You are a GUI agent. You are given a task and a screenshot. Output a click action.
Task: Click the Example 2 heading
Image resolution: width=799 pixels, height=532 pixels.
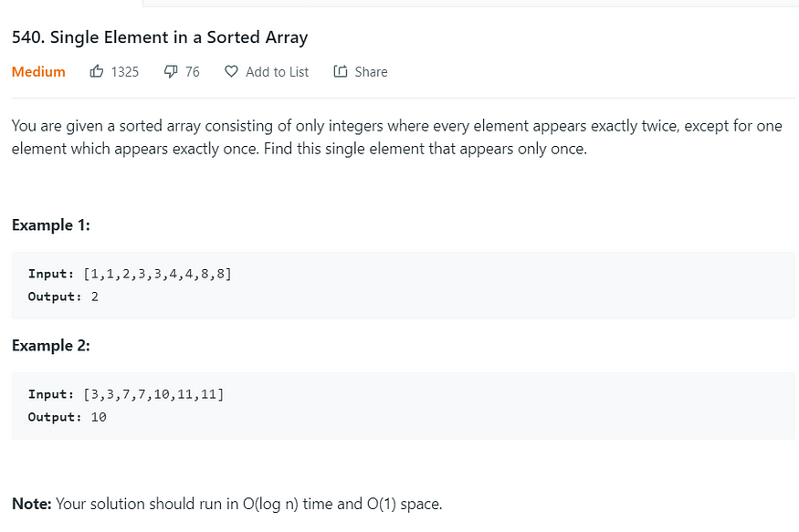[x=51, y=346]
